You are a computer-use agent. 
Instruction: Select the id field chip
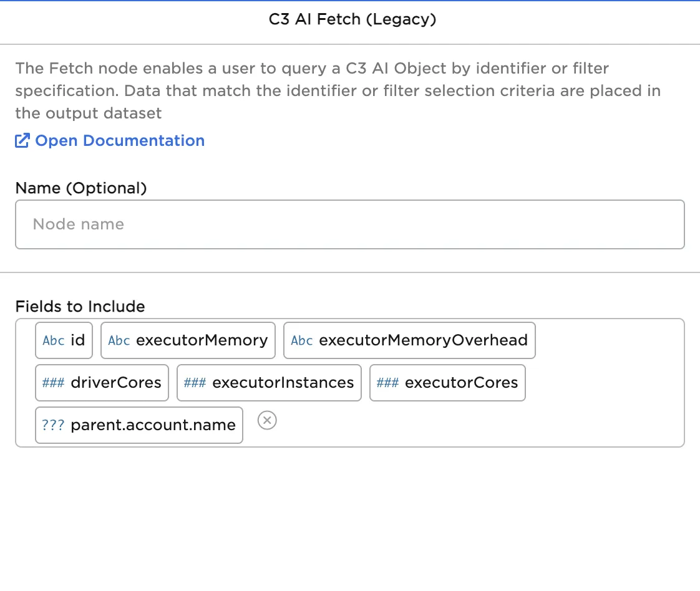pyautogui.click(x=78, y=340)
